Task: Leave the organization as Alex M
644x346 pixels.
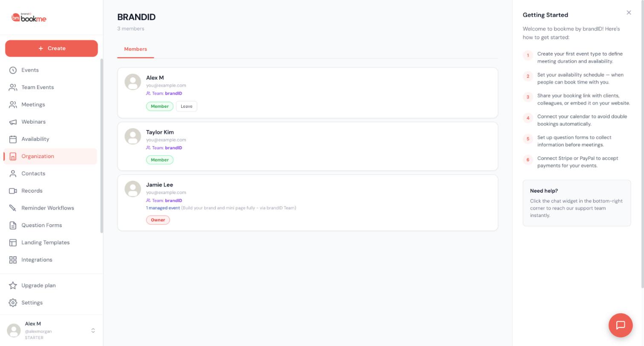Action: click(x=186, y=107)
